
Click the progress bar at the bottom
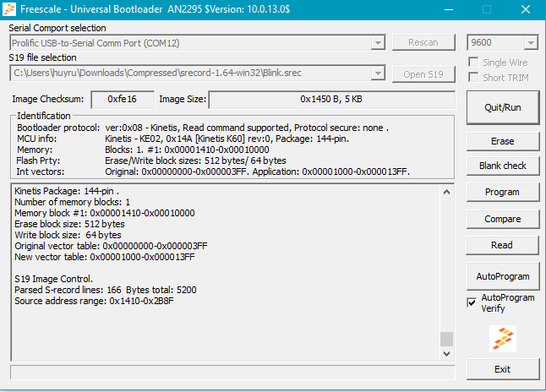pyautogui.click(x=232, y=373)
